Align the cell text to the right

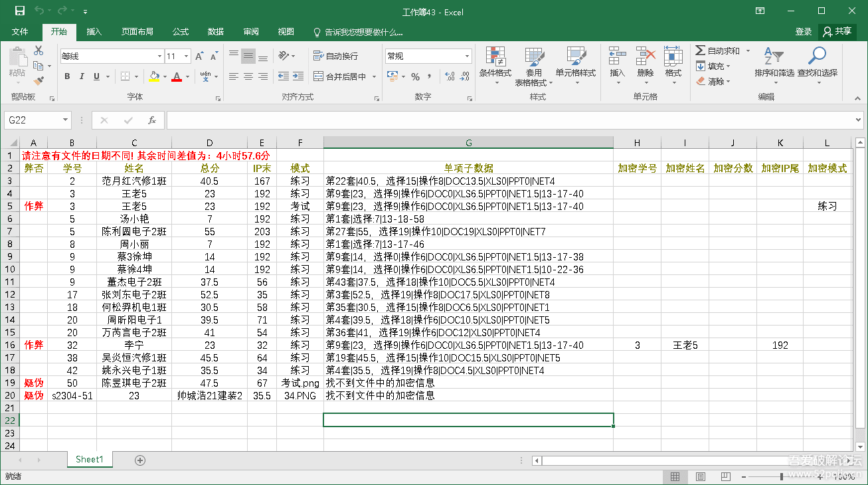pyautogui.click(x=263, y=77)
